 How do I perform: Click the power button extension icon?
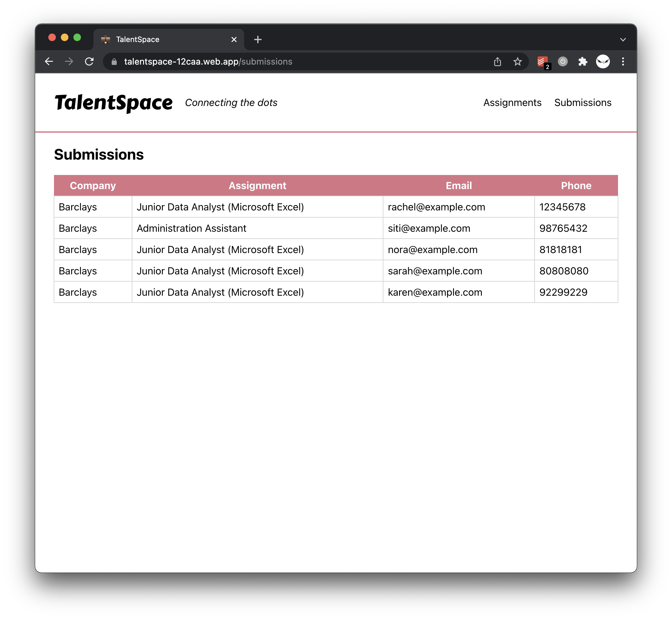point(563,62)
